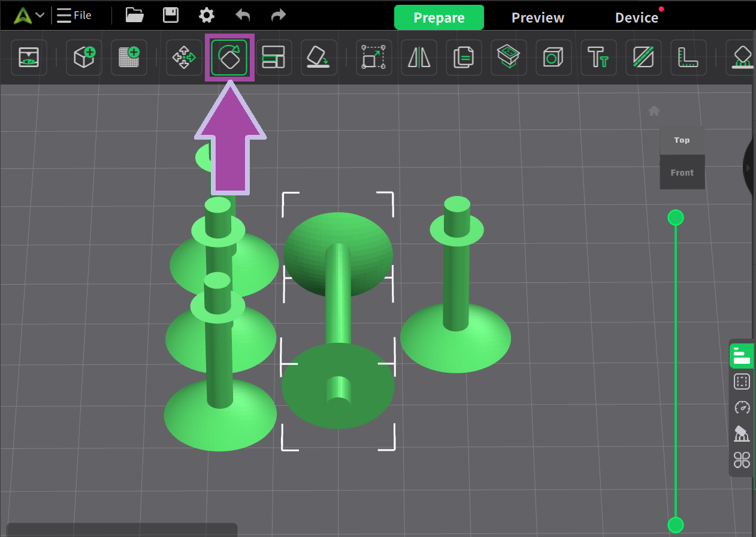756x537 pixels.
Task: Click the Arrange layout icon
Action: tap(274, 58)
